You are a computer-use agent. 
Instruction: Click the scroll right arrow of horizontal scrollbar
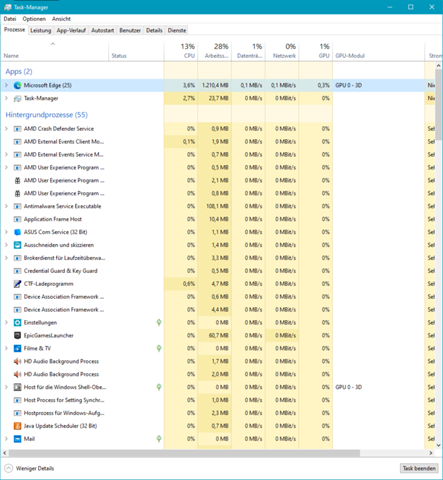431,453
